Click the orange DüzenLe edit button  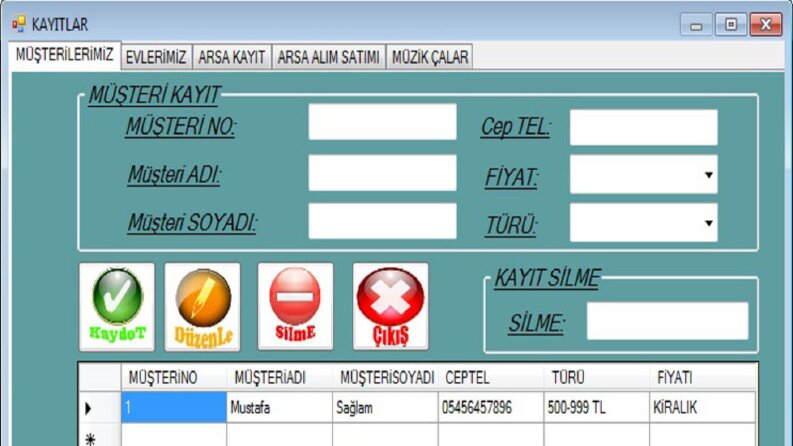(202, 306)
